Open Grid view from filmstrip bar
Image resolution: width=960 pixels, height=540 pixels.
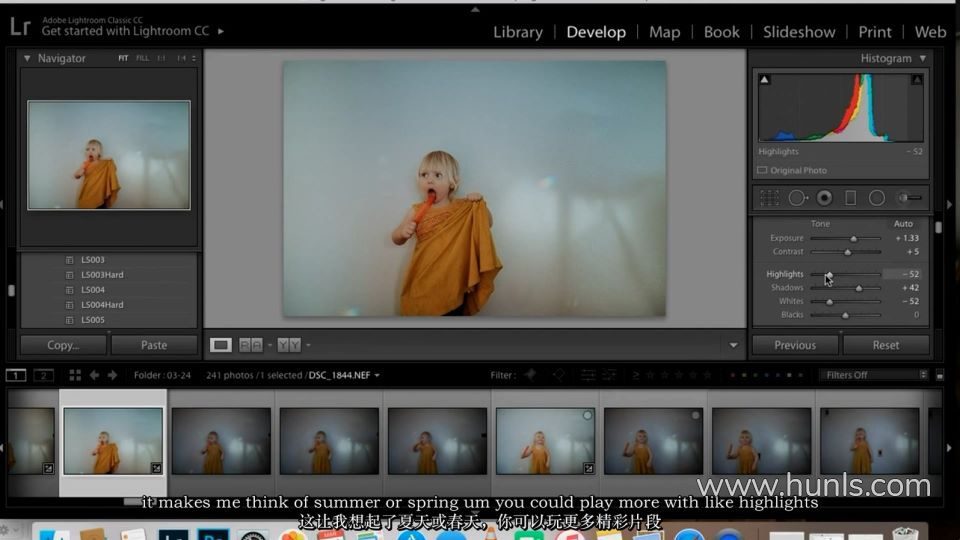tap(75, 375)
